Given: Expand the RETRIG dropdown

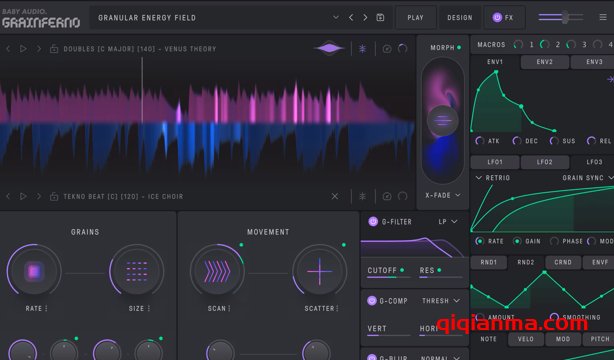Looking at the screenshot, I should [493, 178].
